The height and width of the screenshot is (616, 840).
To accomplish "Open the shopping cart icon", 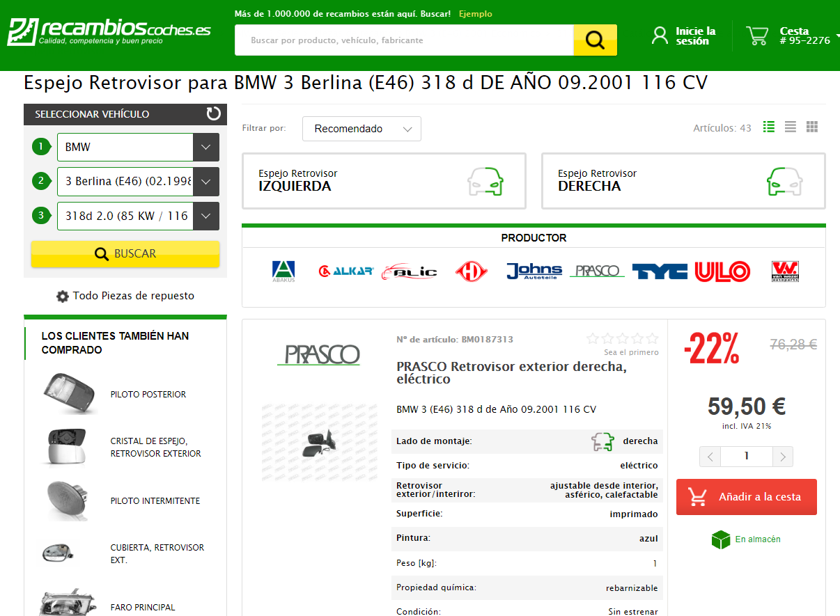I will (x=757, y=35).
